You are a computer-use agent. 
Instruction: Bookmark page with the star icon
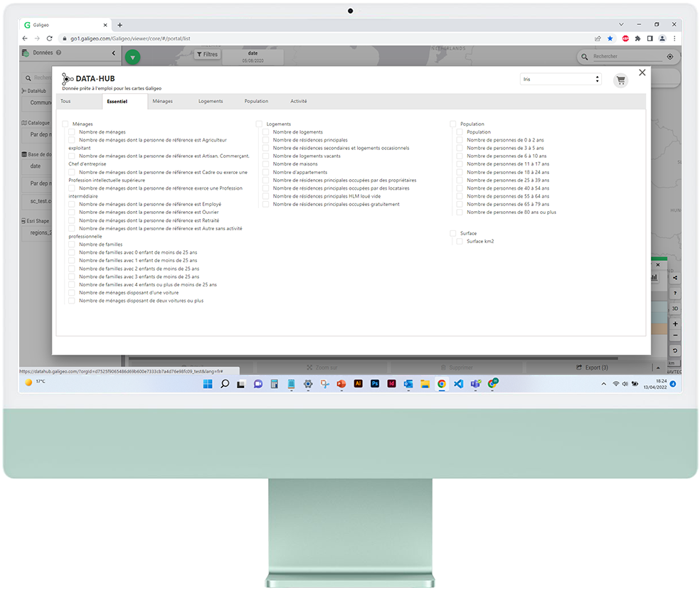tap(610, 38)
